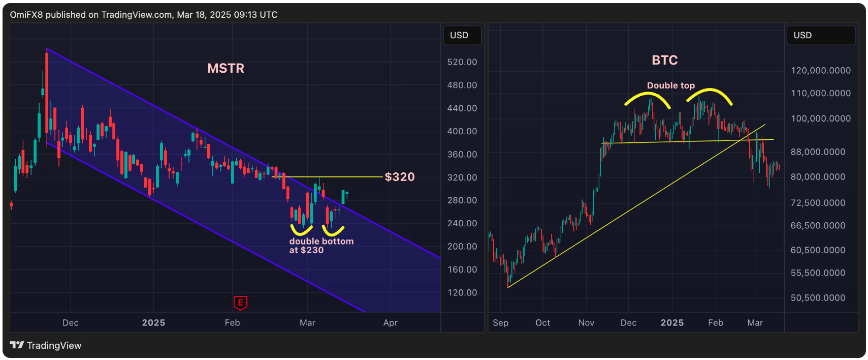
Task: Select the 'Double top' annotation text
Action: click(671, 85)
